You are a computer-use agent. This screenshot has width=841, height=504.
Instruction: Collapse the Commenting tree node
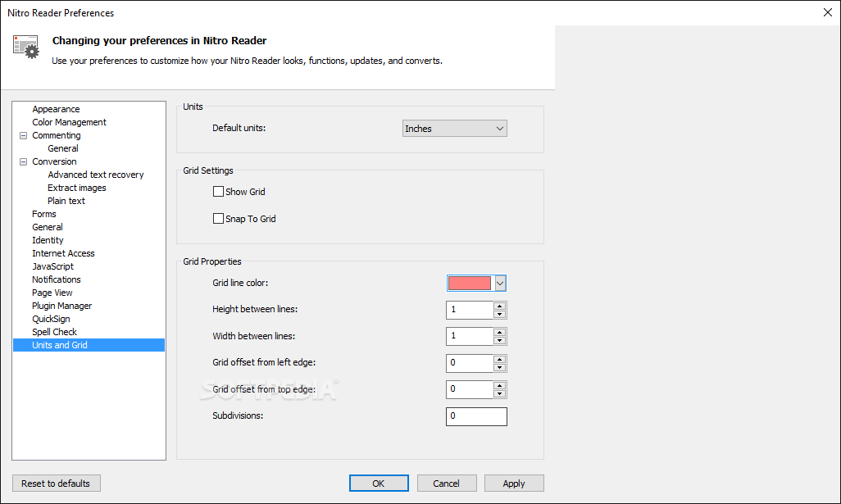[x=23, y=136]
